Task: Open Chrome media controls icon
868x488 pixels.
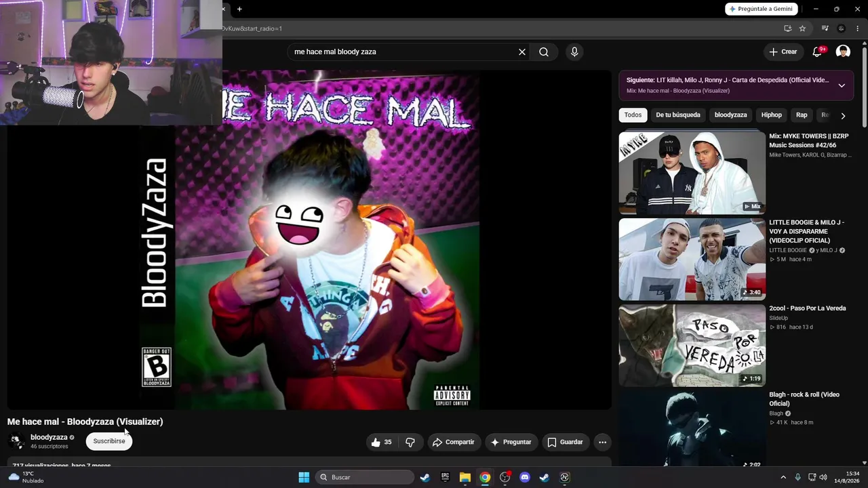Action: [825, 28]
